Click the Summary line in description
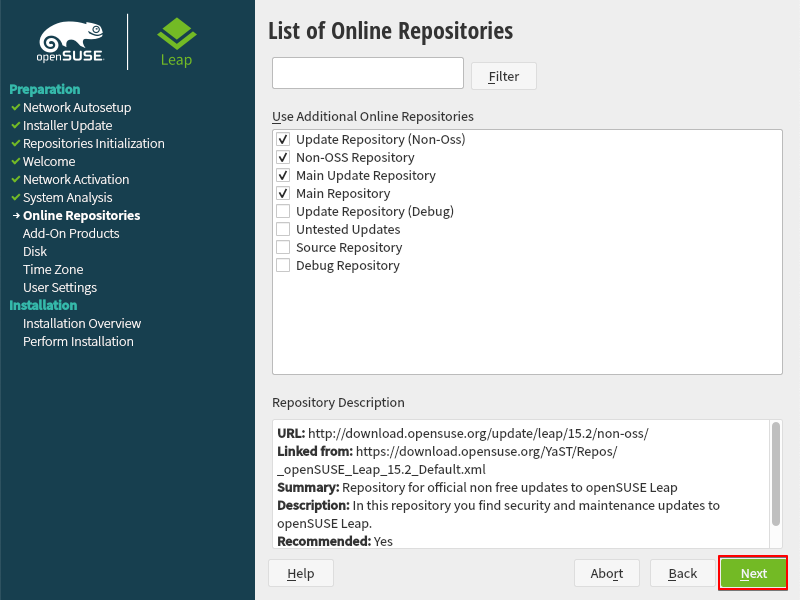Viewport: 800px width, 600px height. pos(477,487)
